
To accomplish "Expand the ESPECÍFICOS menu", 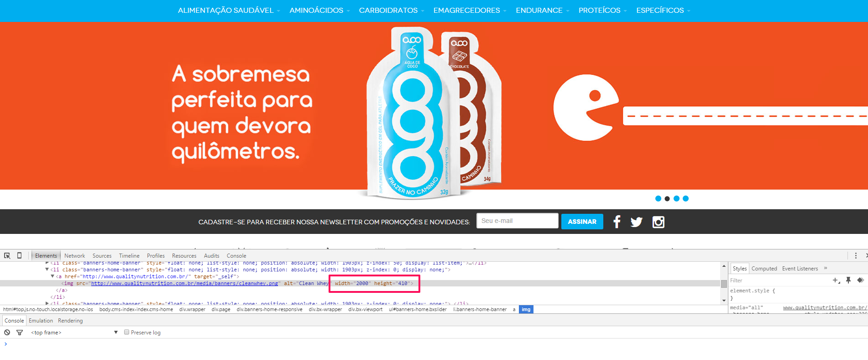I will (663, 10).
